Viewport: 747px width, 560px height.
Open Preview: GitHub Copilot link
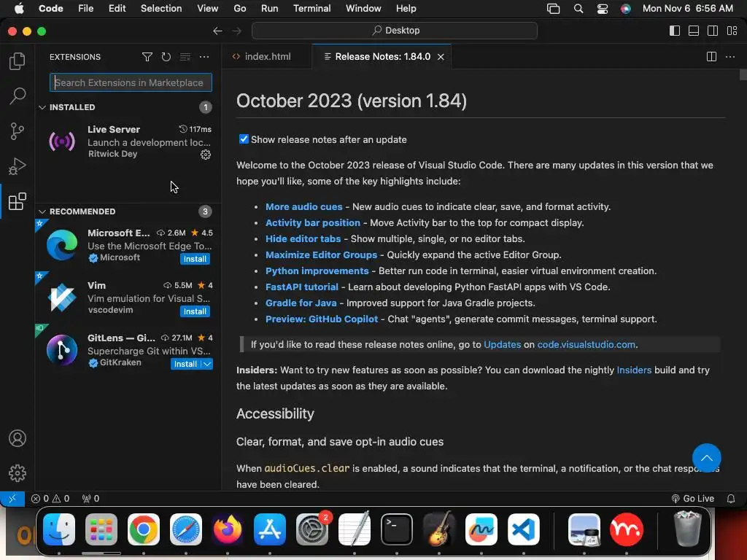322,319
